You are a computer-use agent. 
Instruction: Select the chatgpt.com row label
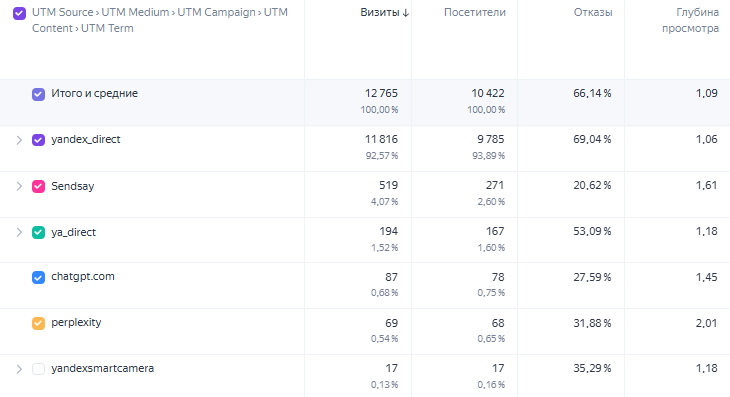coord(83,276)
